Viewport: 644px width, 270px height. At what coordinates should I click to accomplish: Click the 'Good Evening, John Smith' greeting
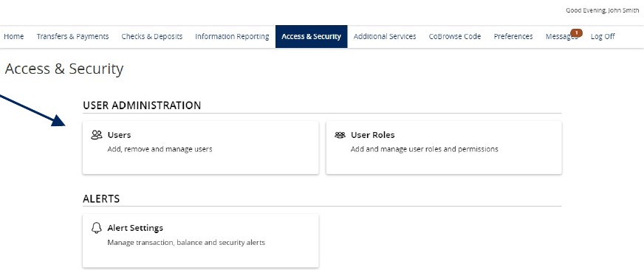[x=602, y=10]
